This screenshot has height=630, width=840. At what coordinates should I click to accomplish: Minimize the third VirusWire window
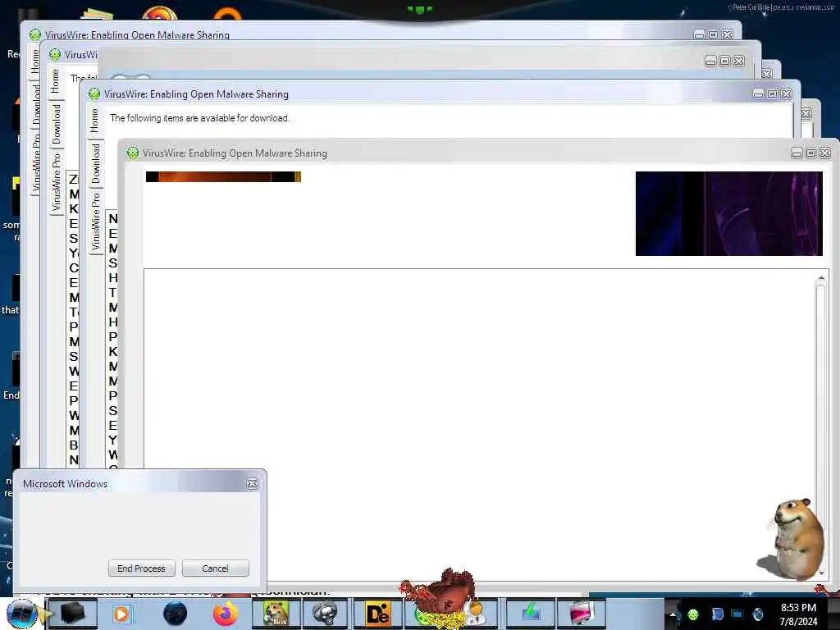[x=758, y=94]
